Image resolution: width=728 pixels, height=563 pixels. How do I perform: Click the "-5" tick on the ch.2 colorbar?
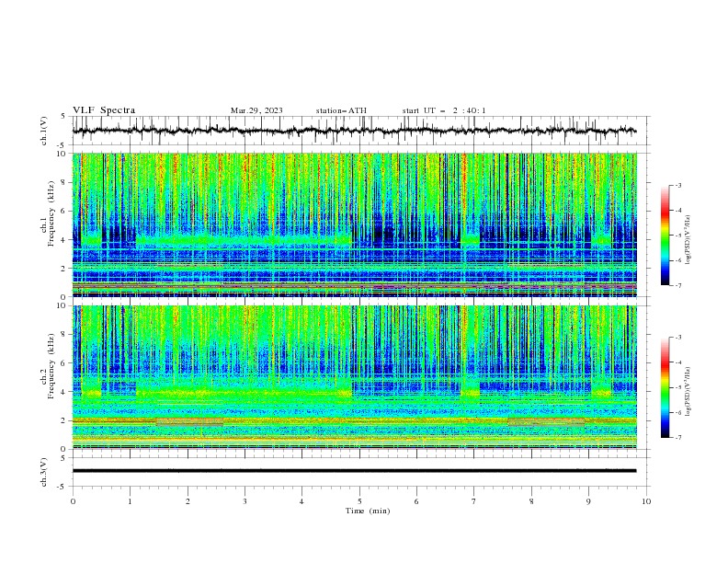tap(677, 387)
